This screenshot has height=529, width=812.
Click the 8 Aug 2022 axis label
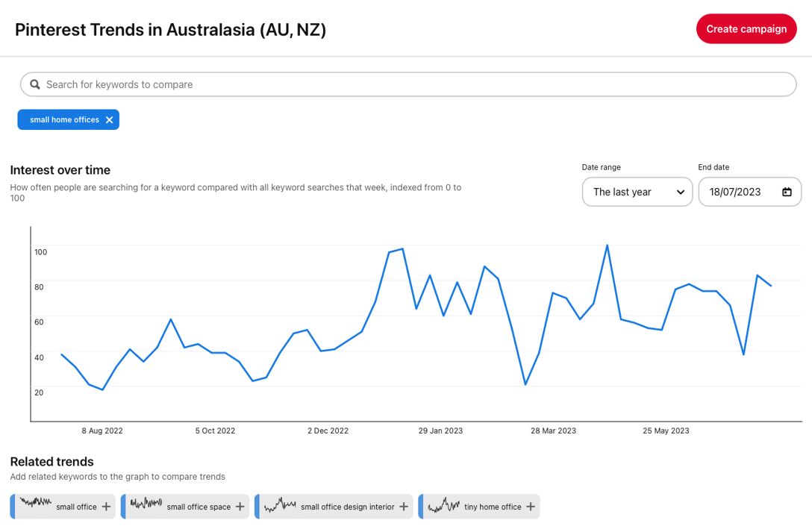(102, 431)
